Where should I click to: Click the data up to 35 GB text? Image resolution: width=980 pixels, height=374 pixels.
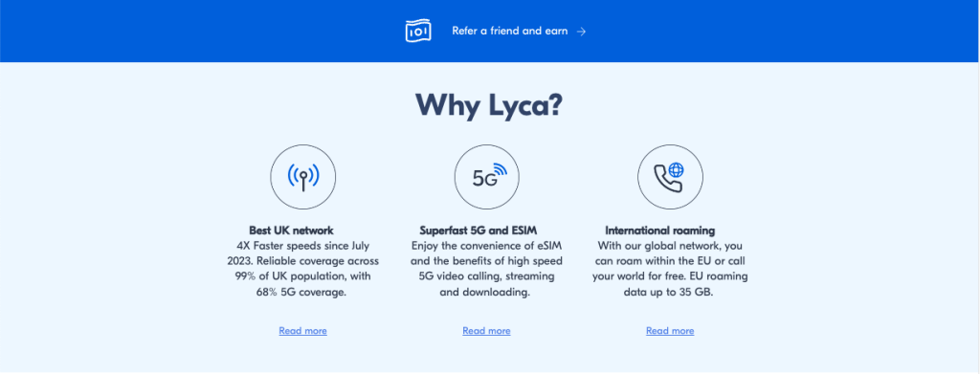click(x=669, y=292)
